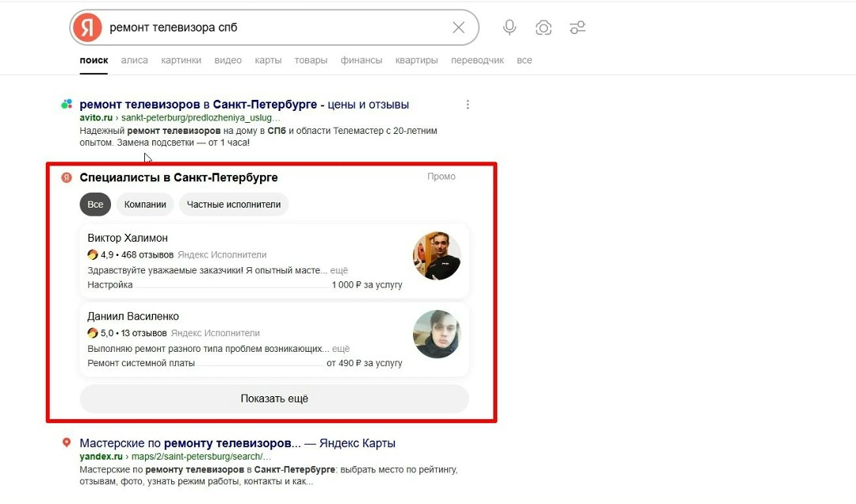856x504 pixels.
Task: Click Даниил Василенко's rating star icon
Action: [93, 333]
